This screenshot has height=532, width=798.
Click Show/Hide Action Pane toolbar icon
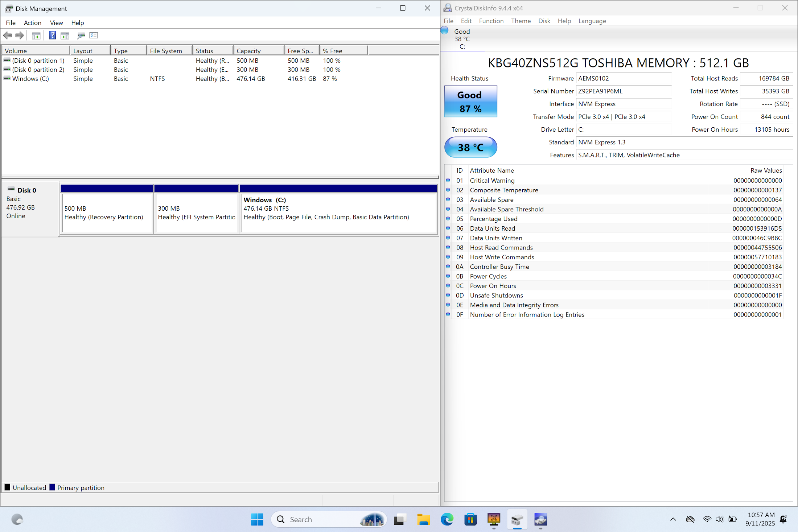pos(65,35)
